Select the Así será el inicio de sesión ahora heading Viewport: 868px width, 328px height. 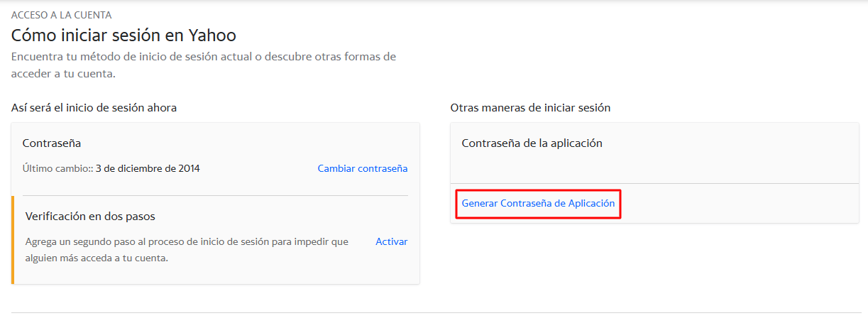click(x=94, y=108)
